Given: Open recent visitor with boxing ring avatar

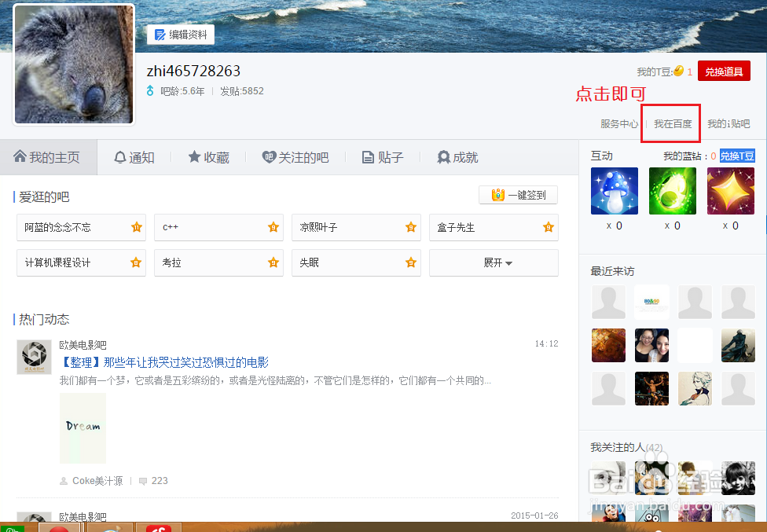Looking at the screenshot, I should tap(651, 389).
